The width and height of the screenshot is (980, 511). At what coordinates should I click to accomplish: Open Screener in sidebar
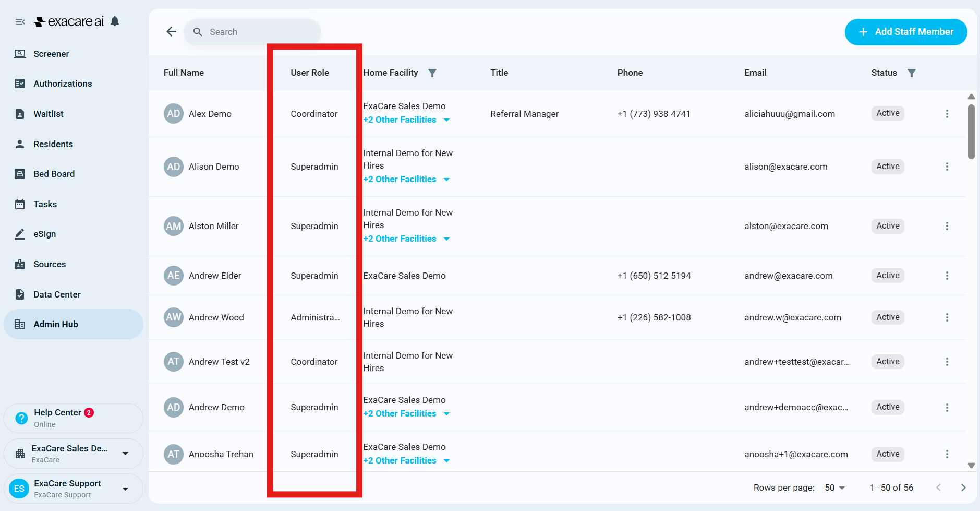pyautogui.click(x=74, y=54)
